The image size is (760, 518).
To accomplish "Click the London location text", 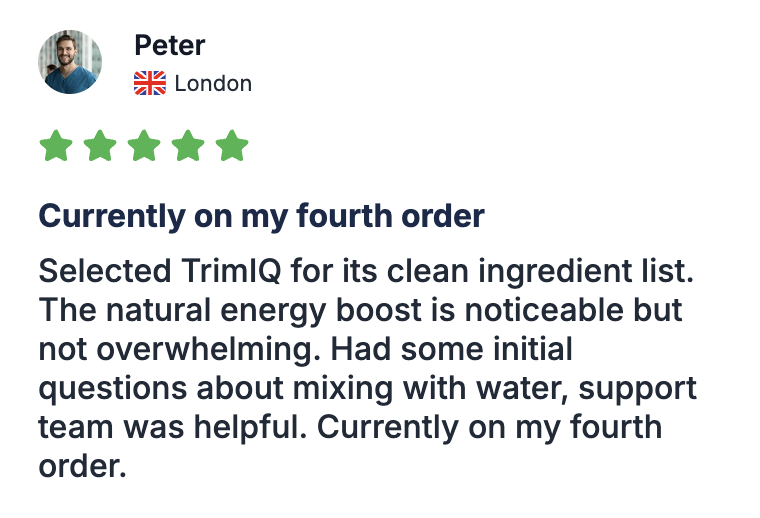I will (213, 83).
